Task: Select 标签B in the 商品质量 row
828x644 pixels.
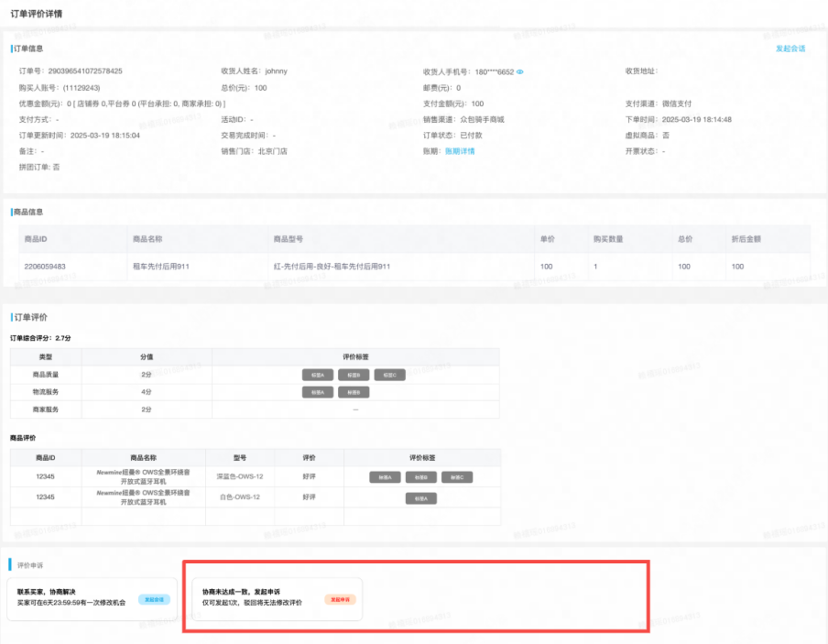Action: click(354, 375)
